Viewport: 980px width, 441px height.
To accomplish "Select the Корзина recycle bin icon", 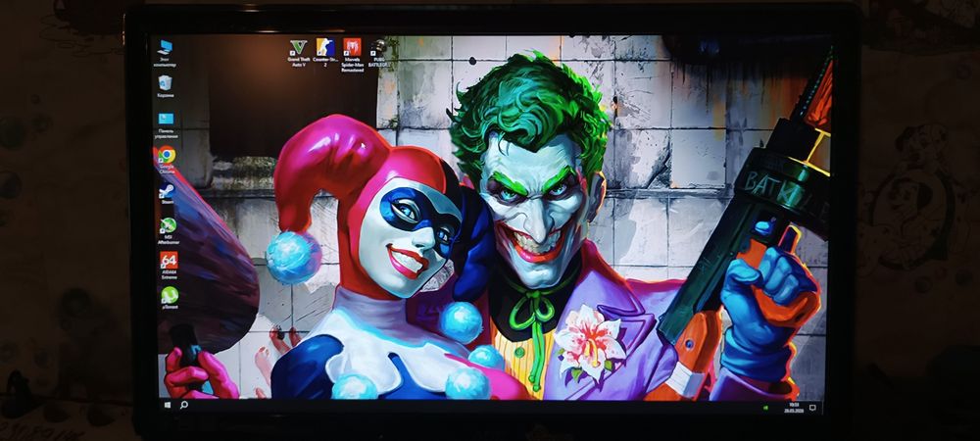I will point(166,86).
